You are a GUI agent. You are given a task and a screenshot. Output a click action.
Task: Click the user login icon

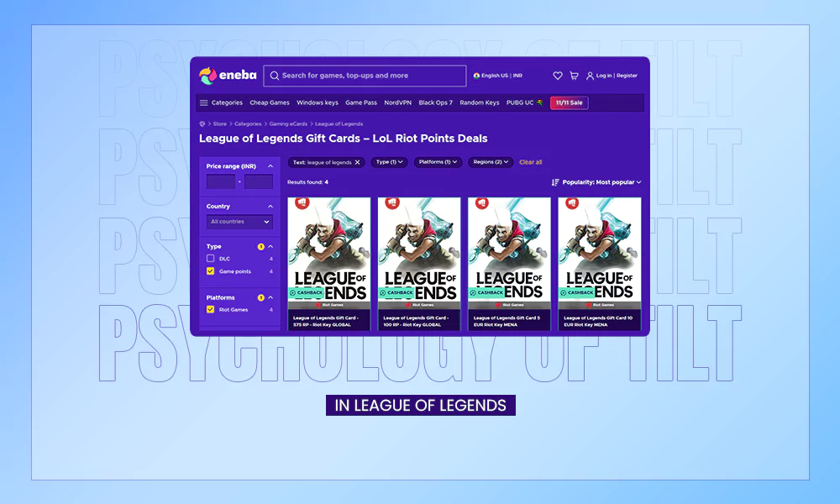pos(590,76)
